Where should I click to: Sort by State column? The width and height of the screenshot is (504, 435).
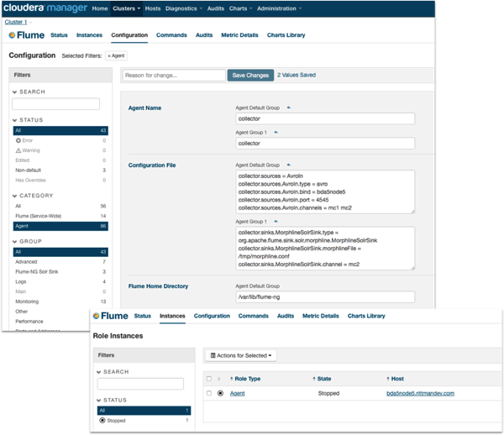tap(322, 379)
